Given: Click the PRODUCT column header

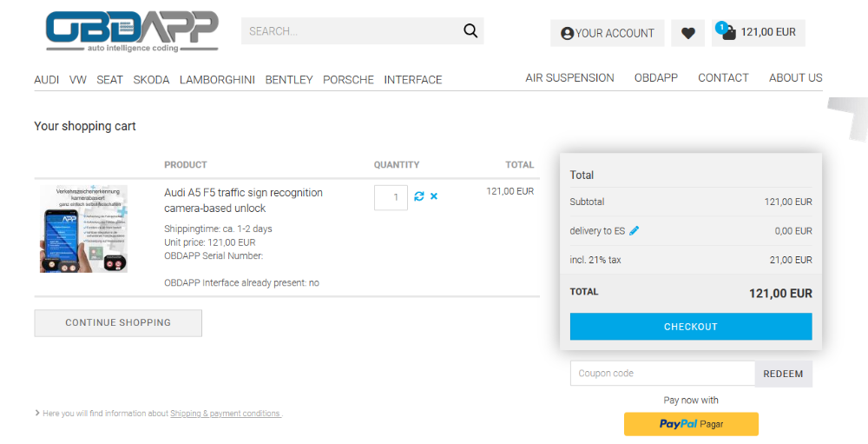Looking at the screenshot, I should tap(186, 164).
